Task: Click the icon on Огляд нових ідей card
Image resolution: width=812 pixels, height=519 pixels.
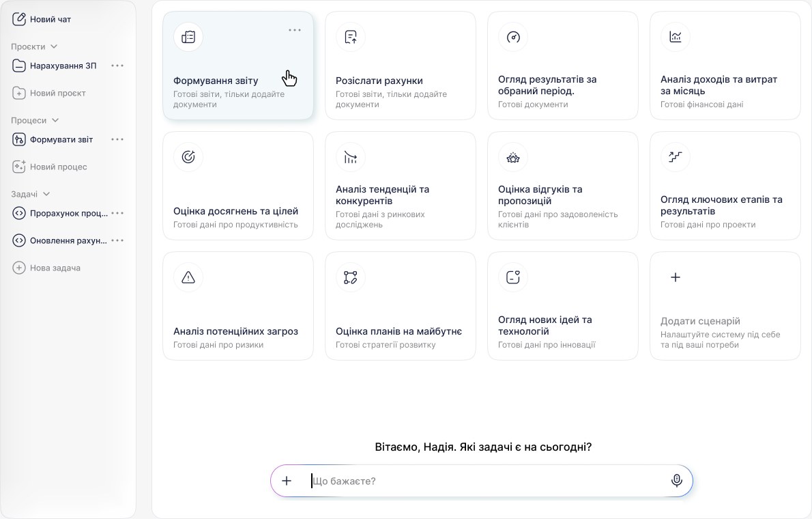Action: (513, 277)
